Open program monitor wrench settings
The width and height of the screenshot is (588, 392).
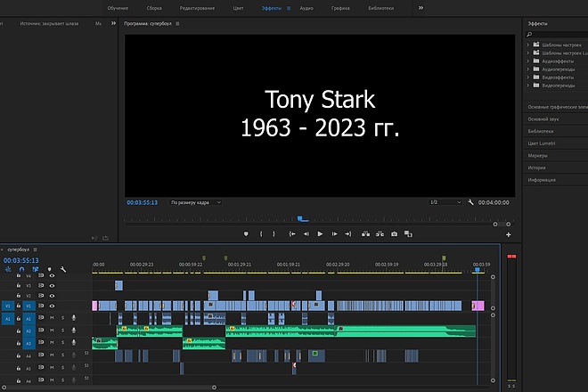(x=470, y=202)
